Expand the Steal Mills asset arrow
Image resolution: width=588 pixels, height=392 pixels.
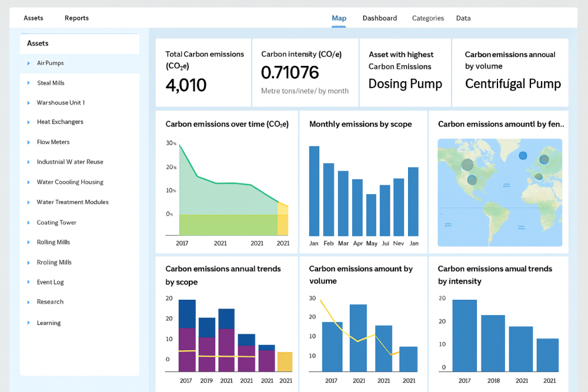(28, 83)
